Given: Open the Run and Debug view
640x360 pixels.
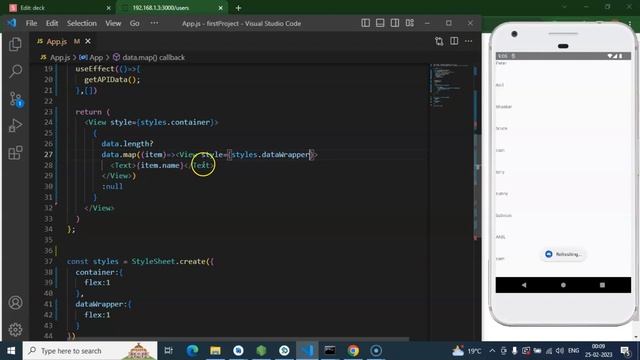Looking at the screenshot, I should tap(16, 126).
